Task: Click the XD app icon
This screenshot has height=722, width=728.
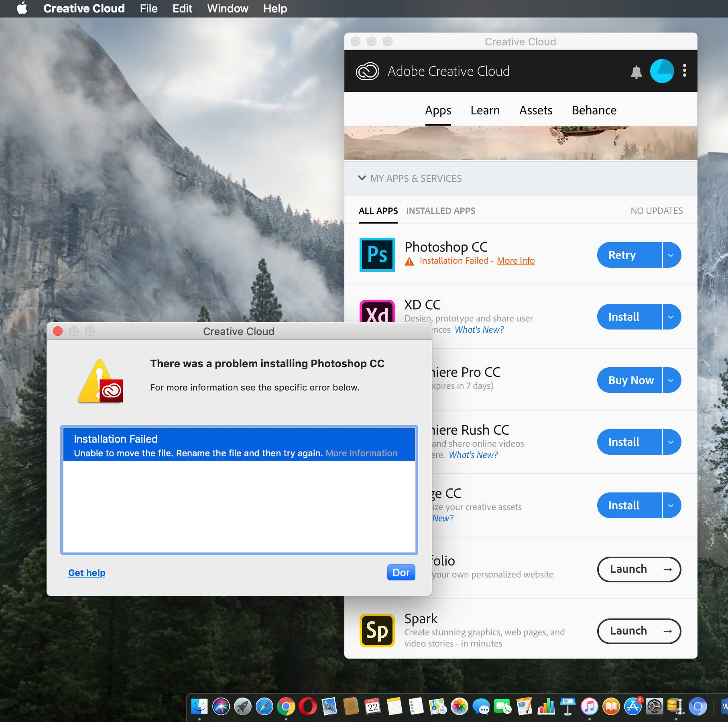Action: click(377, 311)
